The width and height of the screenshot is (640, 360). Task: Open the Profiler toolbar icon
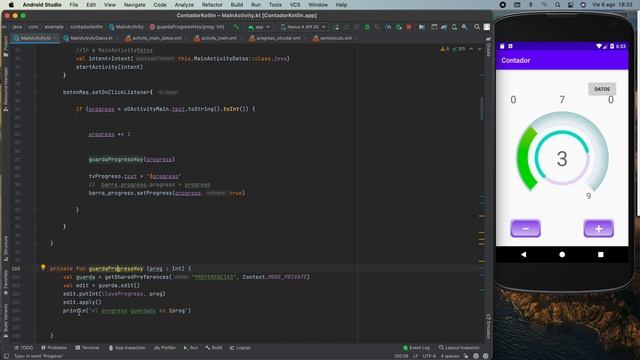pyautogui.click(x=388, y=27)
